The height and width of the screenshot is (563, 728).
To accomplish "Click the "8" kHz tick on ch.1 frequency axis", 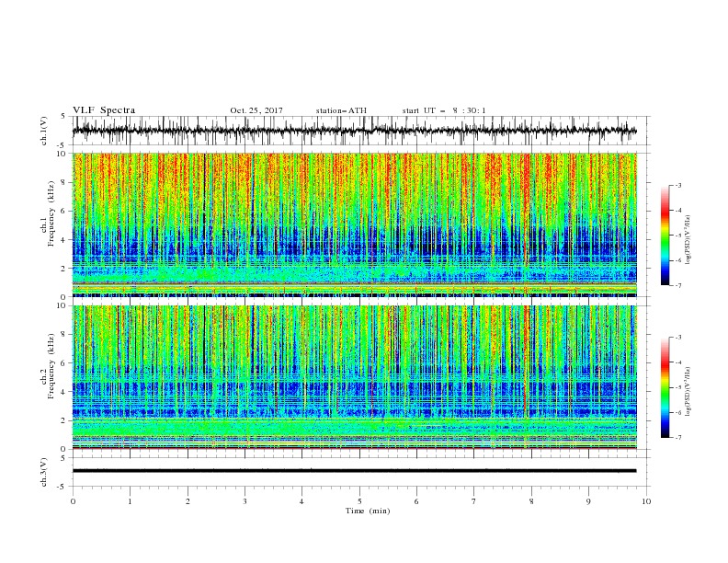I will (x=64, y=182).
